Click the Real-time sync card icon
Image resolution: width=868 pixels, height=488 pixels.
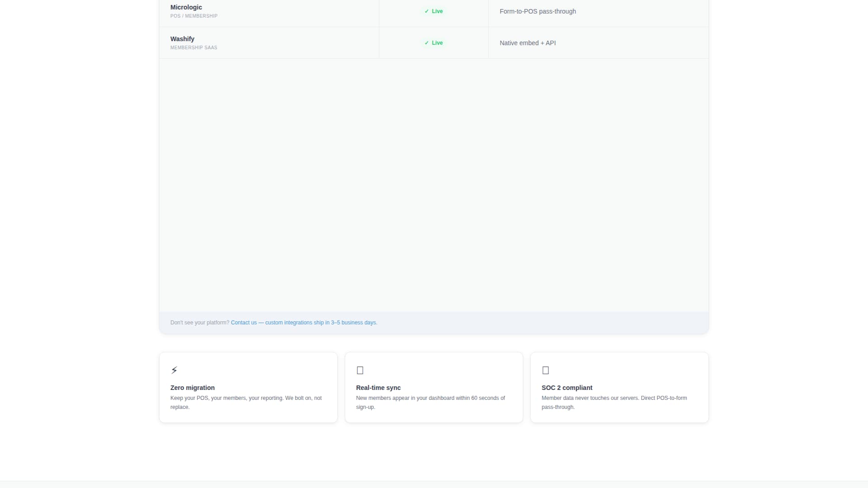[360, 371]
